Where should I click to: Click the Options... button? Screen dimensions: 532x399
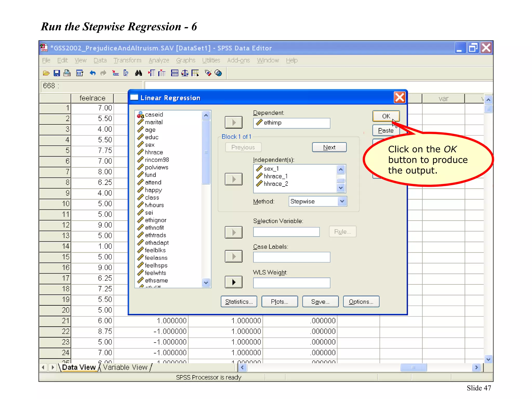(361, 302)
